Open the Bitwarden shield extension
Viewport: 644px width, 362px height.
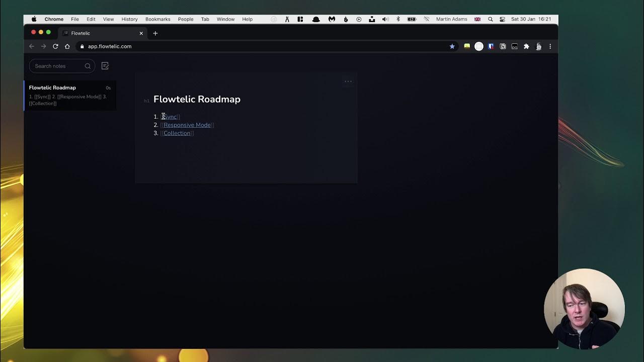click(x=491, y=46)
